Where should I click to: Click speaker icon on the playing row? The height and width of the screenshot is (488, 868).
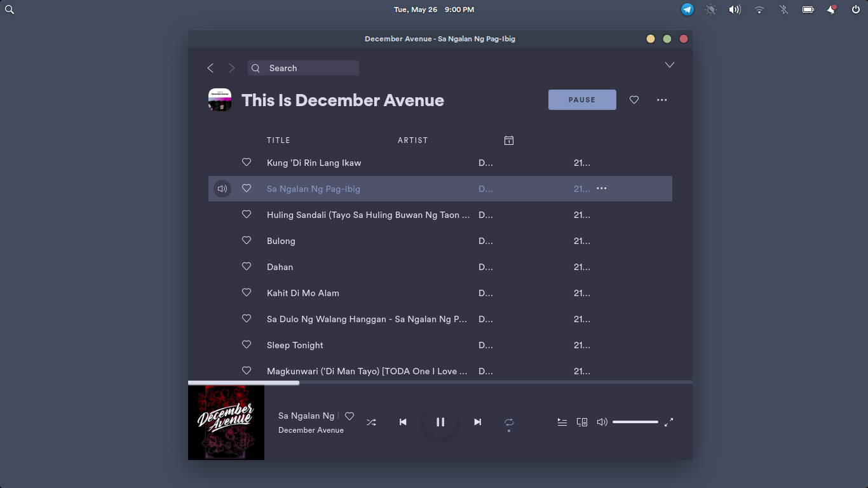tap(222, 189)
